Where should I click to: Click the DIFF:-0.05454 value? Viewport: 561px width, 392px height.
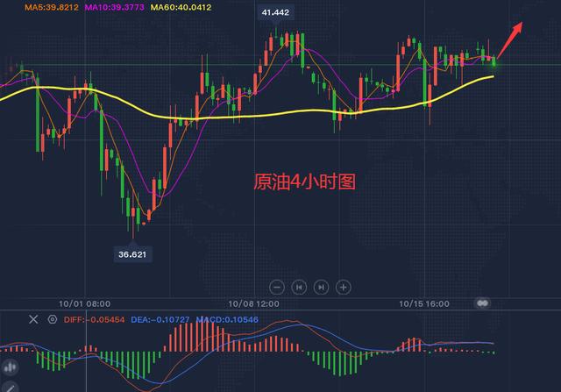point(94,320)
